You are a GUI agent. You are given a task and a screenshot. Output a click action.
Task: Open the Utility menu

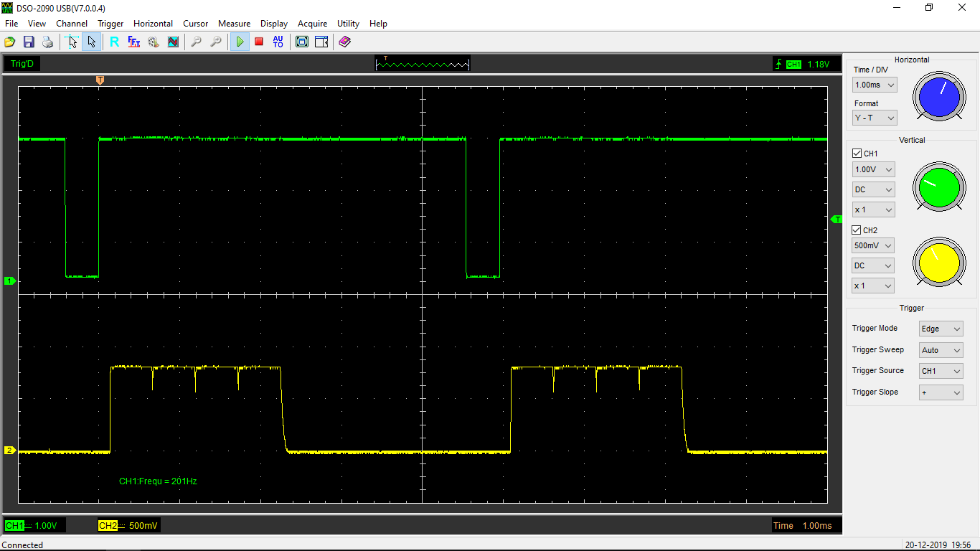[348, 24]
